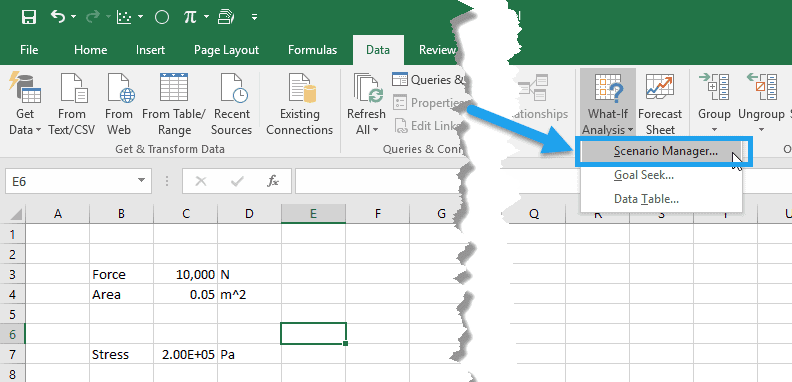
Task: Click the Ungroup outline icon
Action: point(761,87)
